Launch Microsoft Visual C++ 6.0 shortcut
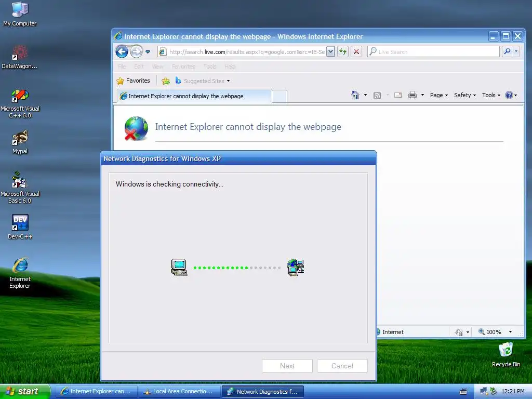 (20, 103)
